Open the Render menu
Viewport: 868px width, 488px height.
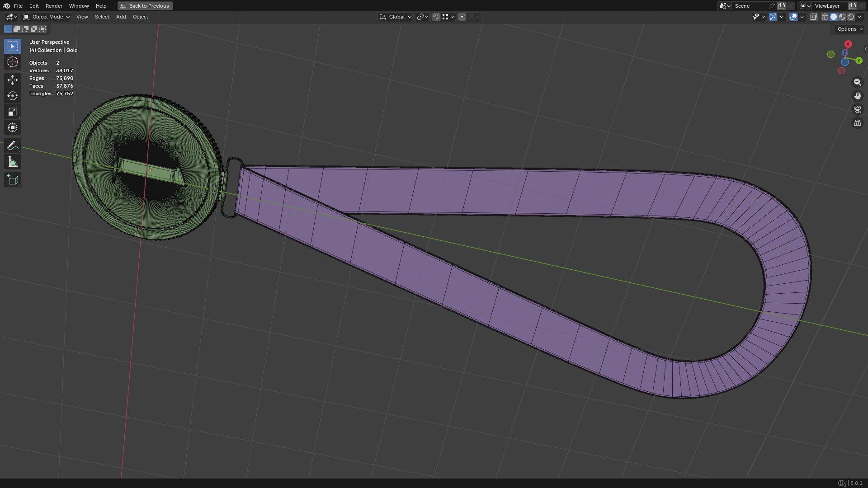click(54, 6)
